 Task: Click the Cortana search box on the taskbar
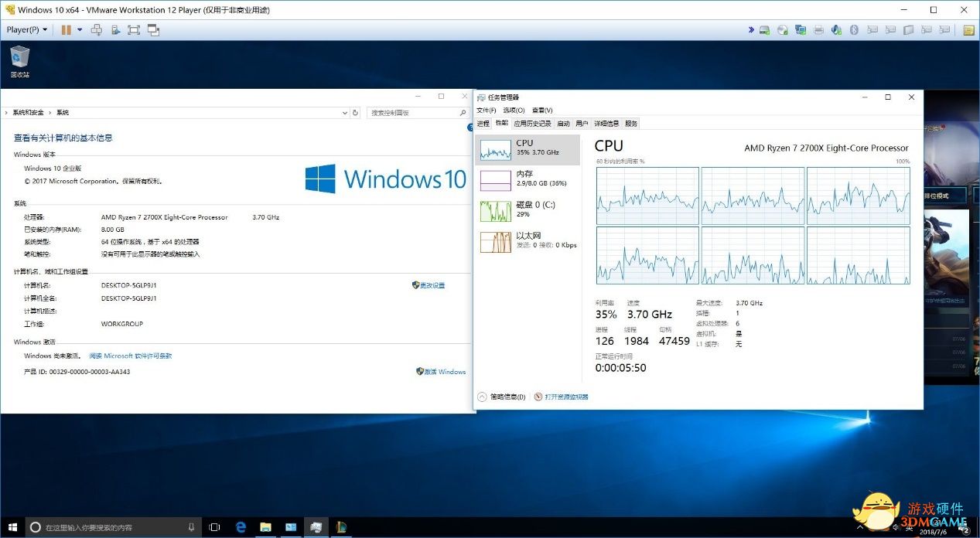click(x=113, y=527)
